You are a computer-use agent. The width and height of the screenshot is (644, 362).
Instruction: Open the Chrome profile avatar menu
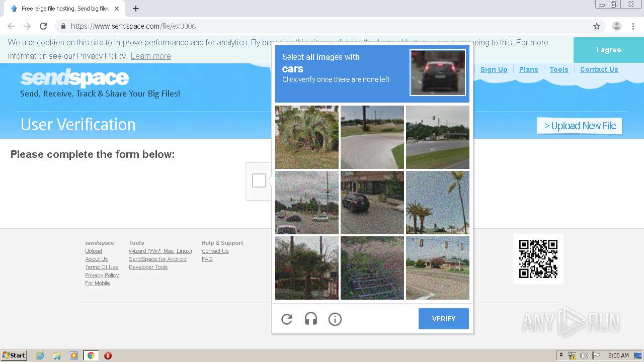(x=617, y=26)
